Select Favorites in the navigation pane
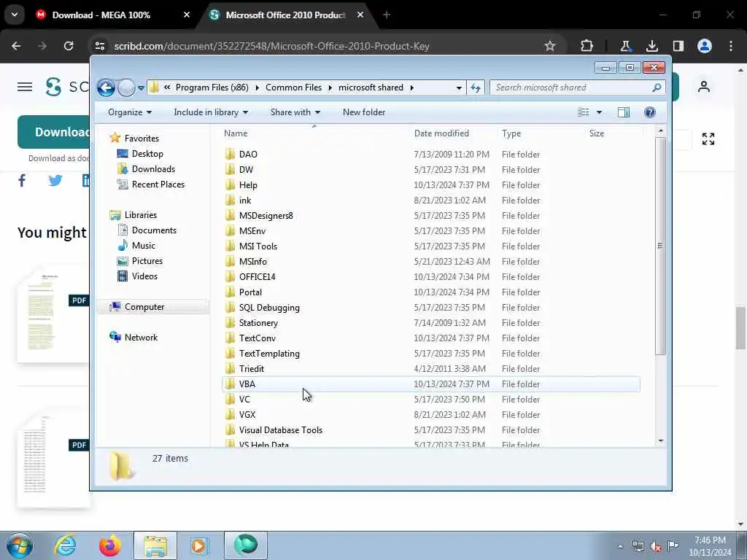The width and height of the screenshot is (747, 560). 142,138
